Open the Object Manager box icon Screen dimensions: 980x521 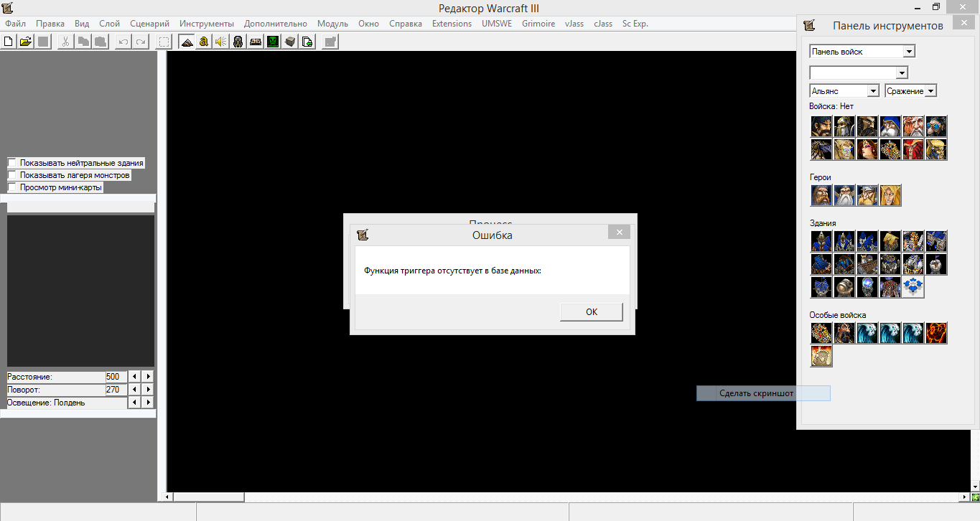pos(290,42)
